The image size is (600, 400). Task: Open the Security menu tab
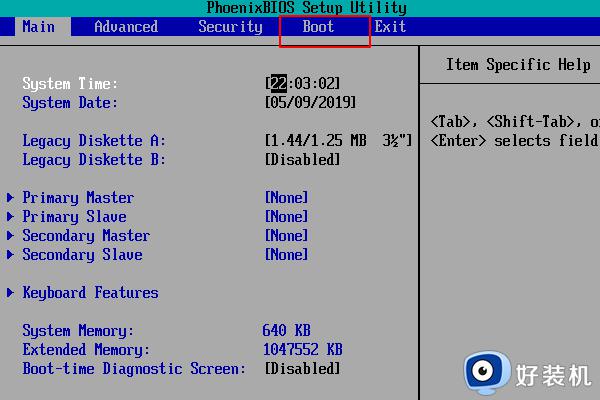230,27
